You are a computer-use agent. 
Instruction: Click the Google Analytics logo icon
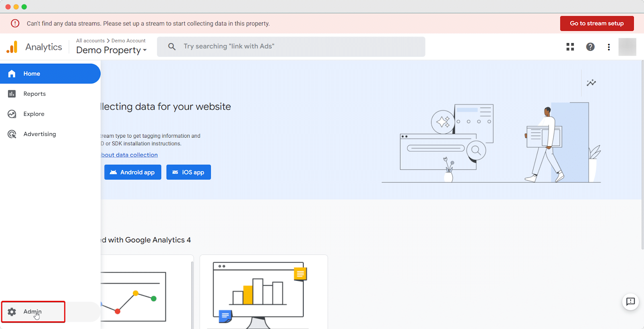(12, 47)
